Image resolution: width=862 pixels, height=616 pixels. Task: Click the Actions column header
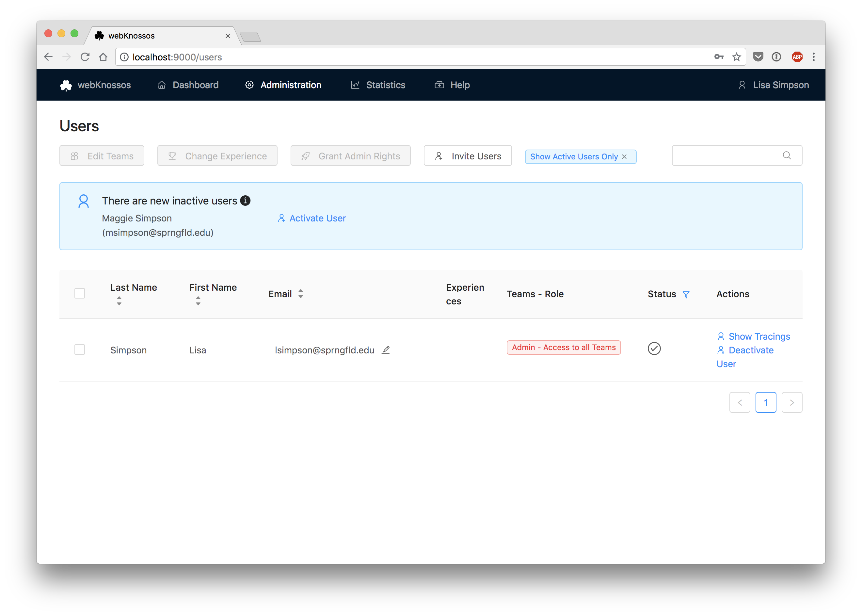pyautogui.click(x=733, y=294)
